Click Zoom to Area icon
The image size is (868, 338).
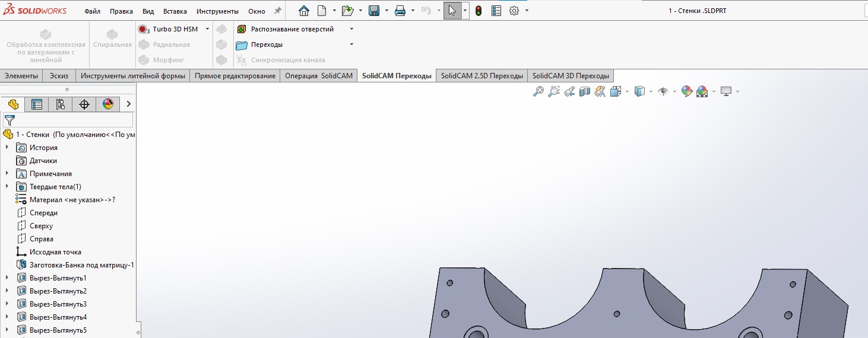554,91
